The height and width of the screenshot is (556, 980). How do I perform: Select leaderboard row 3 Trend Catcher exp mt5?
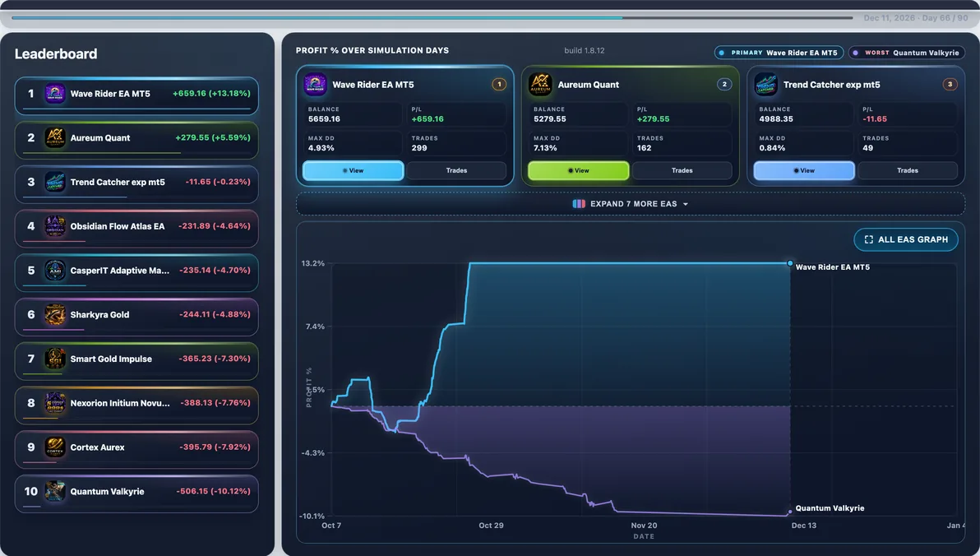136,184
